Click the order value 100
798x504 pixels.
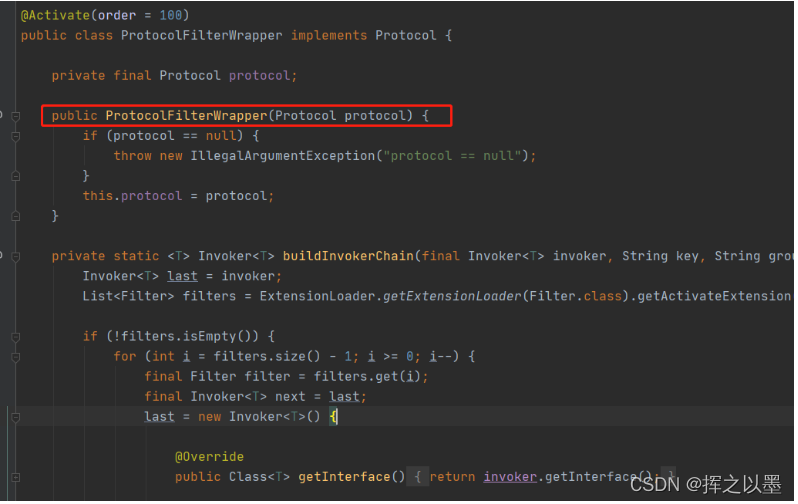click(170, 15)
